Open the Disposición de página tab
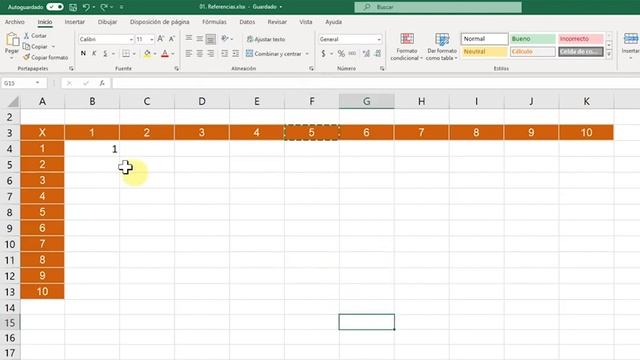The height and width of the screenshot is (360, 640). point(160,22)
